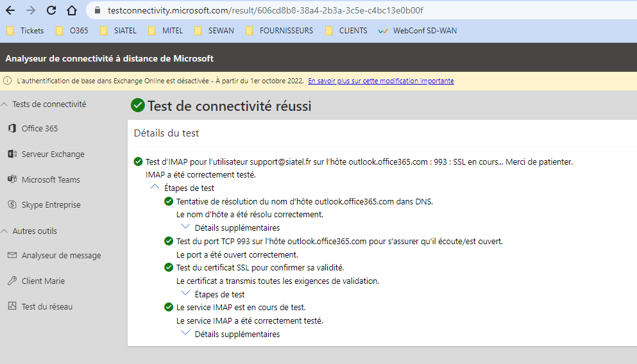Click text 'Le nom d'hôte a été résolu correctement.'
The image size is (637, 364).
click(250, 214)
